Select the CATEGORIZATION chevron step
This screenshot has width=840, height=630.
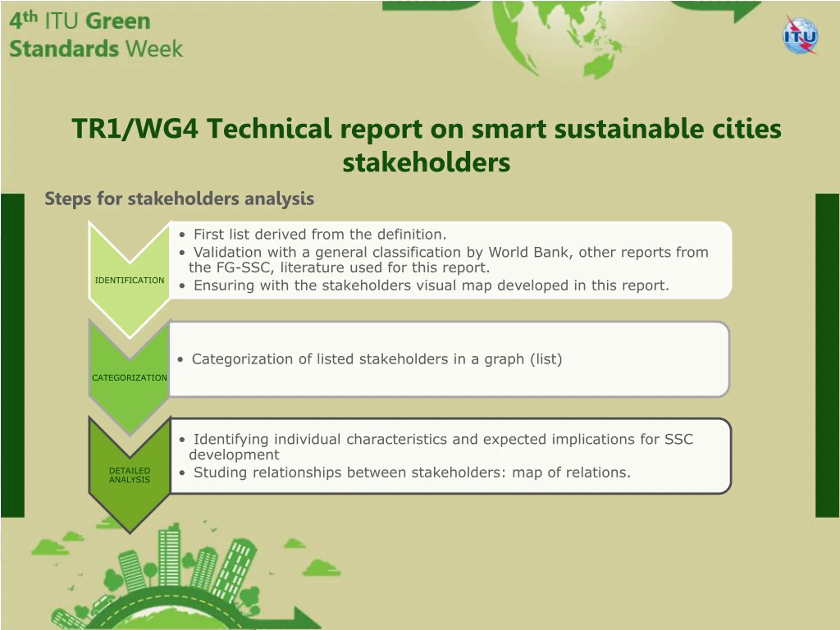130,377
